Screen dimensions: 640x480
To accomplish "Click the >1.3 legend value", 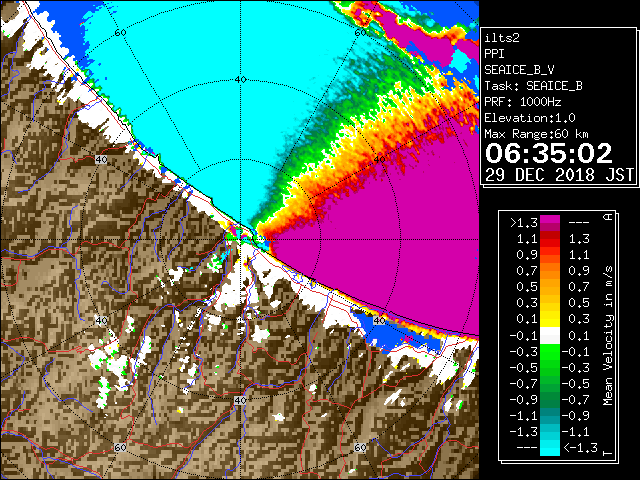I will 524,223.
